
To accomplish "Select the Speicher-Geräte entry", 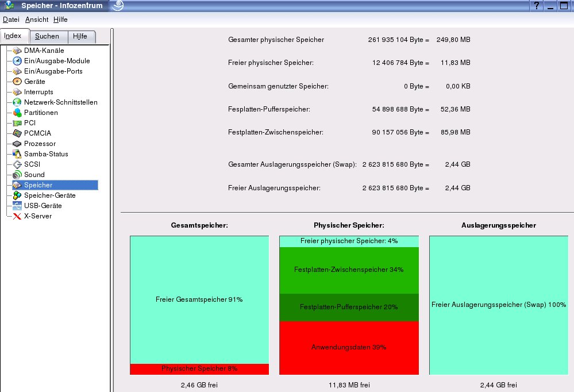I will (49, 195).
